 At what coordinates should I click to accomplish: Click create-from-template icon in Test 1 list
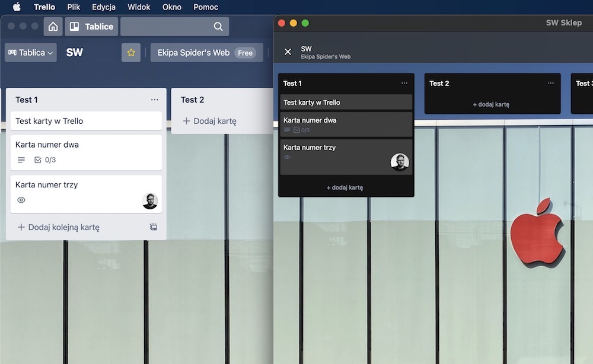pos(153,227)
